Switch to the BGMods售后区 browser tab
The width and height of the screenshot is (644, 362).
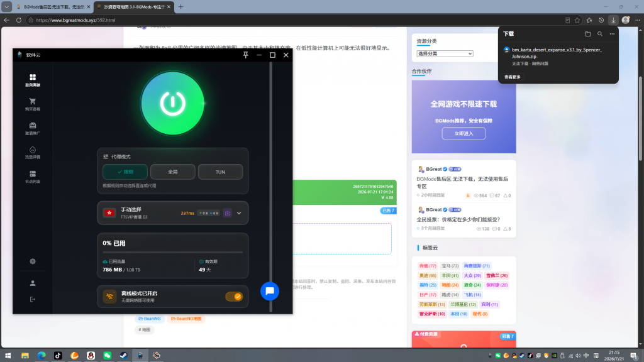[x=53, y=7]
